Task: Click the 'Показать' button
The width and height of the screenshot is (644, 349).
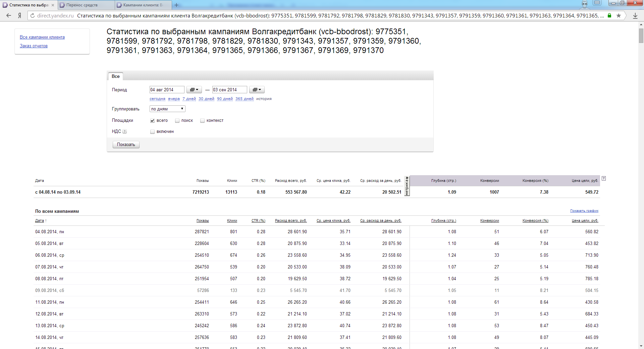Action: [x=126, y=145]
